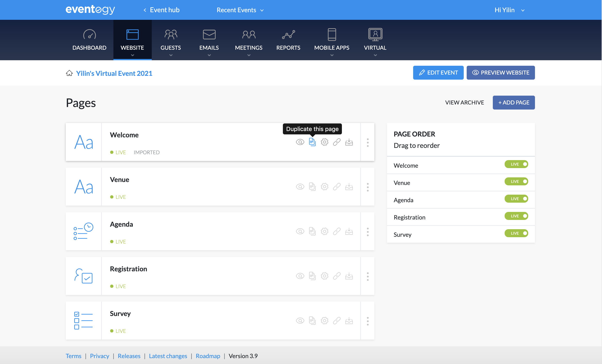Viewport: 602px width, 364px height.
Task: Open settings gear for the Venue page
Action: pyautogui.click(x=324, y=186)
